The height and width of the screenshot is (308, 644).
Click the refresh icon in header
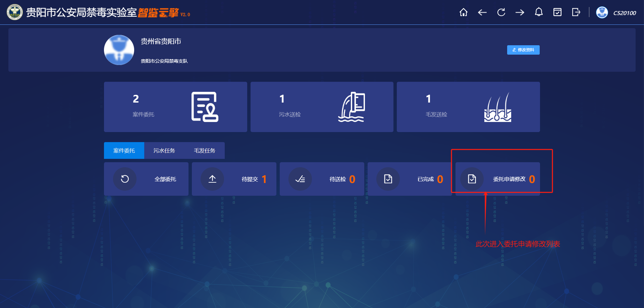coord(501,12)
